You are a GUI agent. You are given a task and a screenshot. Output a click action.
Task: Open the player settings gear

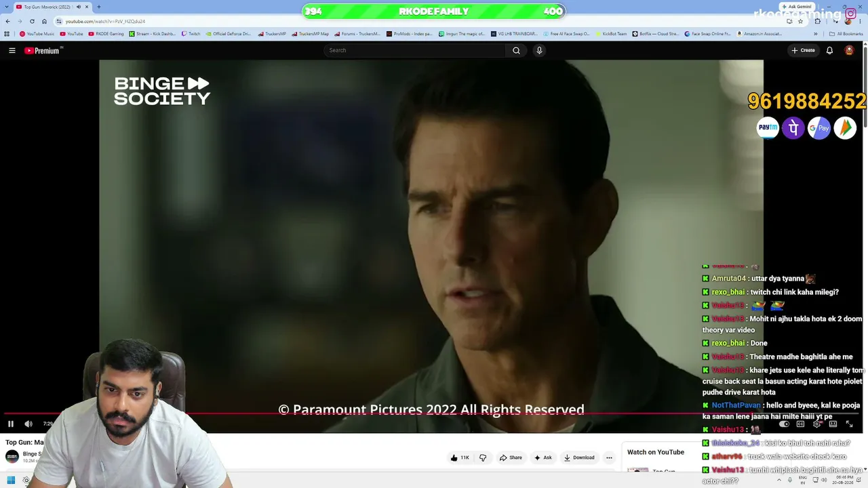(x=816, y=424)
